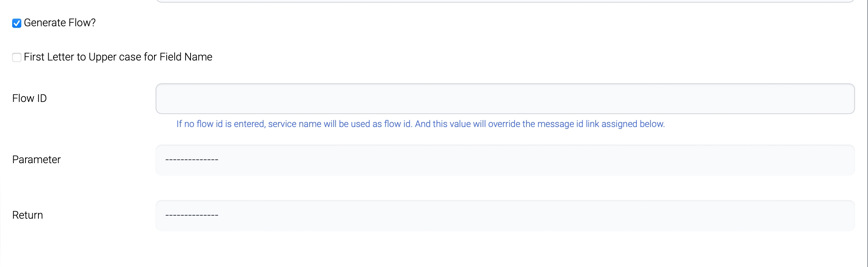Image resolution: width=868 pixels, height=267 pixels.
Task: Click "If no flow id is entered" hint sentence
Action: click(221, 124)
